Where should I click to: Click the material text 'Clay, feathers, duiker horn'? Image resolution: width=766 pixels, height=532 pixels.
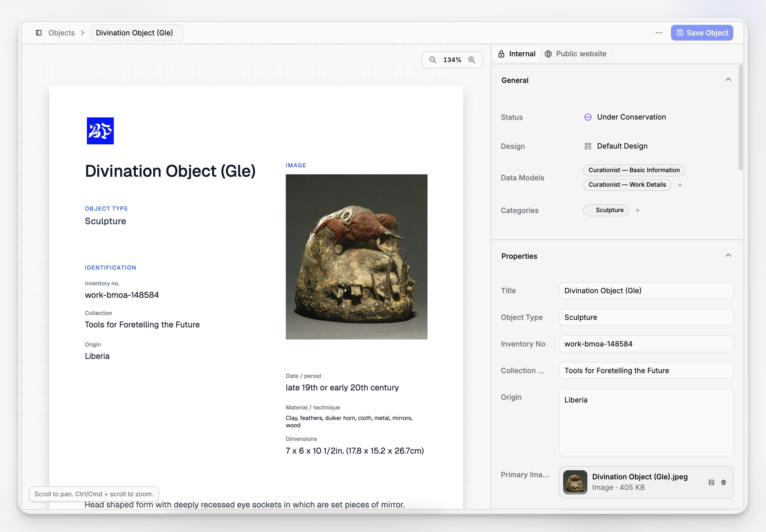pyautogui.click(x=349, y=422)
